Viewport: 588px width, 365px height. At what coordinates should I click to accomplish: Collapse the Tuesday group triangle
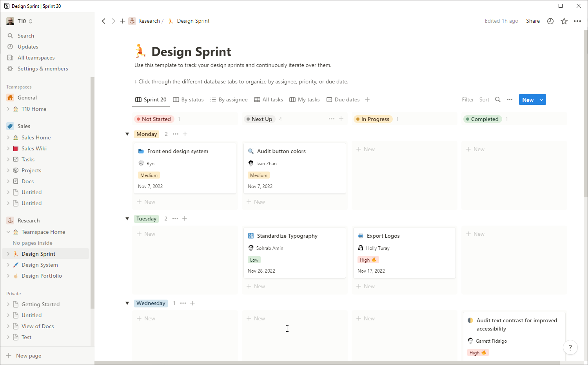point(127,219)
